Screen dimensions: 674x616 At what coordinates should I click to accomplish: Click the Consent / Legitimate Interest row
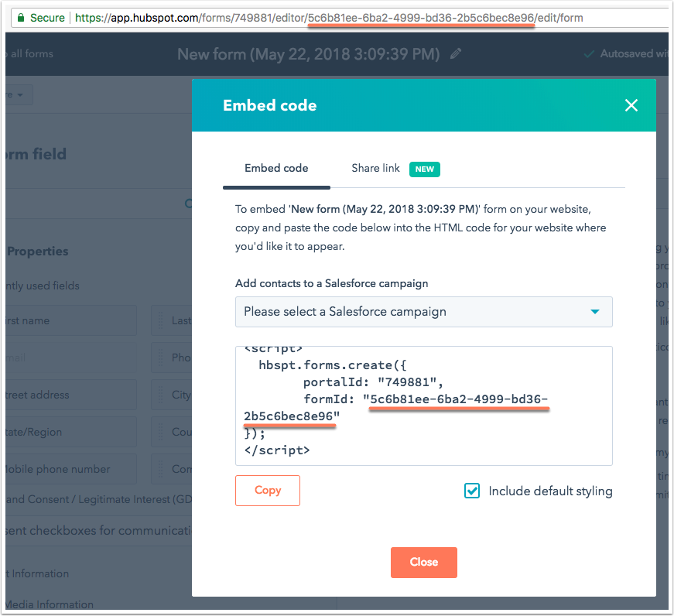[x=98, y=499]
